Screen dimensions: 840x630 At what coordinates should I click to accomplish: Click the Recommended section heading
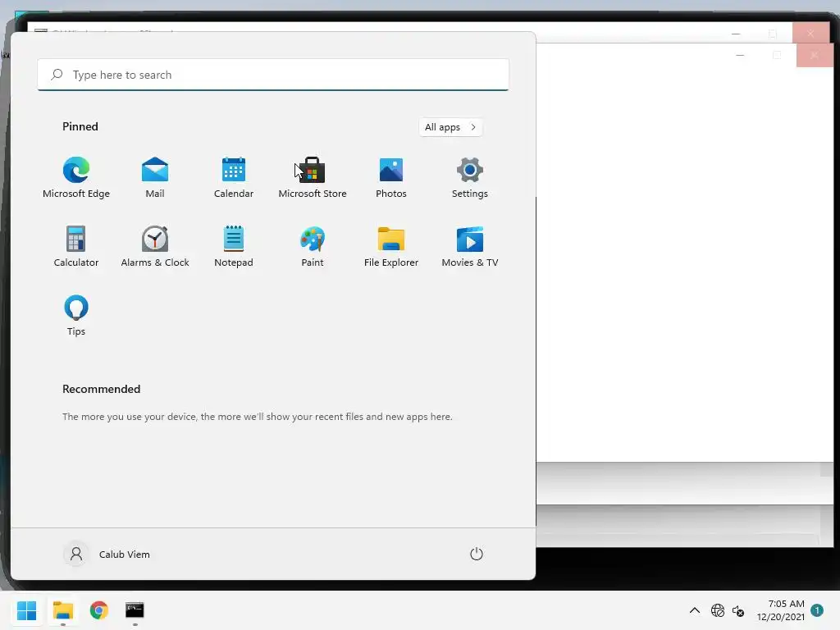101,389
